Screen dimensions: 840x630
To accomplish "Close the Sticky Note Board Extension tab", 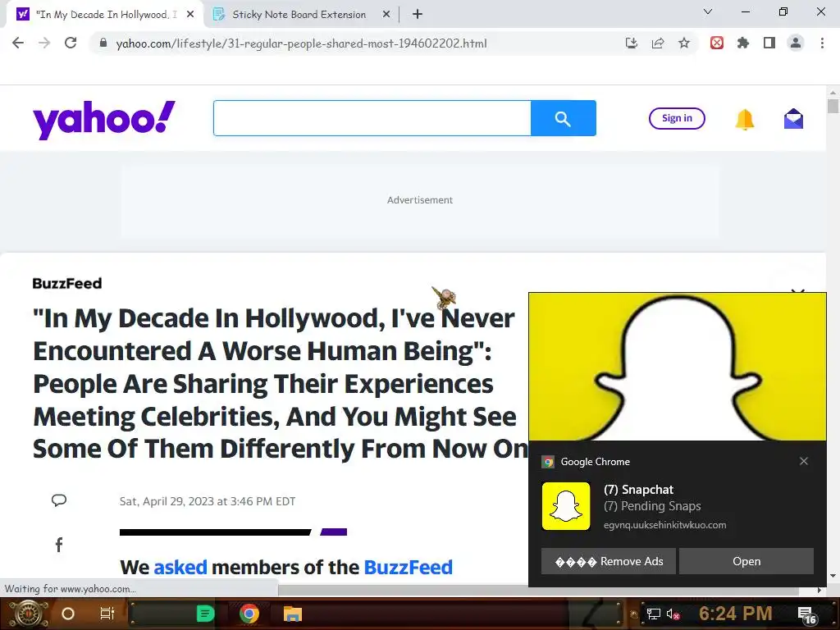I will [x=386, y=15].
